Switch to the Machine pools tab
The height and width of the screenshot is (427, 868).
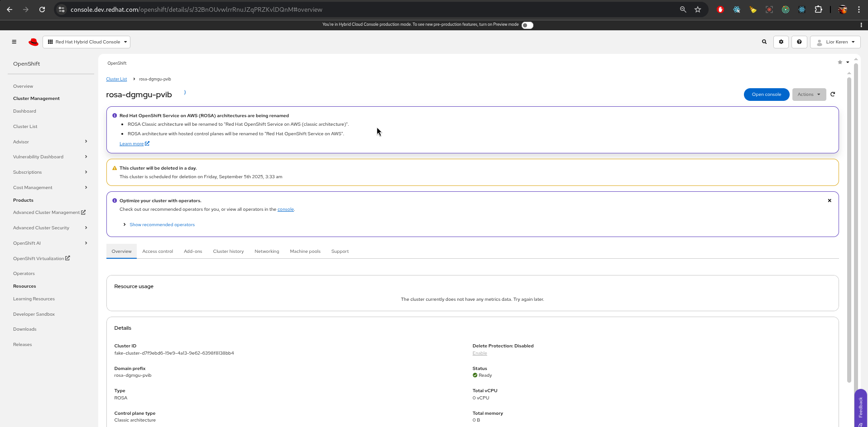click(305, 251)
